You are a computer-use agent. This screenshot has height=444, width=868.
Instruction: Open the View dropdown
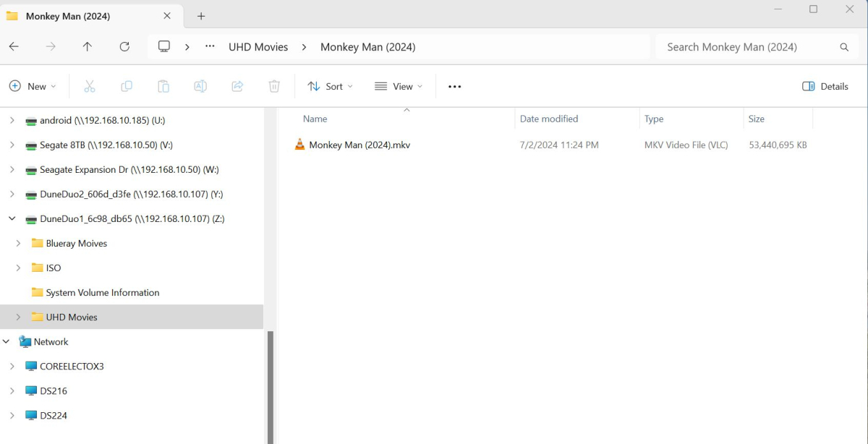click(x=399, y=86)
